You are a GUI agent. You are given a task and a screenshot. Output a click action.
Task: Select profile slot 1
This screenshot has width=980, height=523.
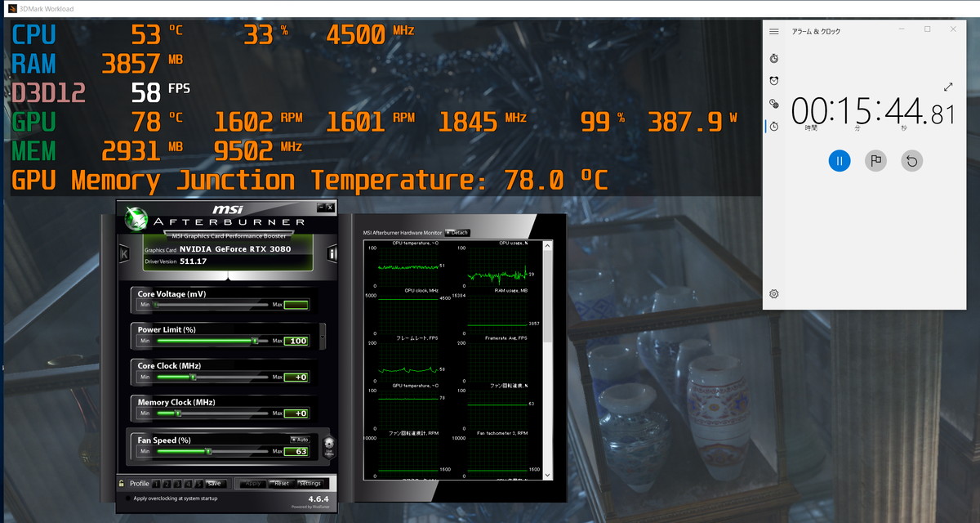click(x=157, y=483)
